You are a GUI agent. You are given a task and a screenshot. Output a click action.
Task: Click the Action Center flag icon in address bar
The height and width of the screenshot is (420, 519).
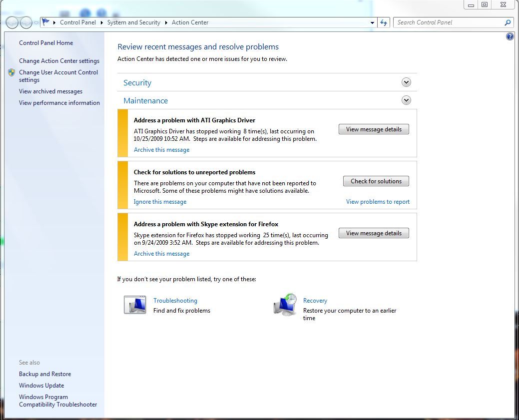(44, 21)
